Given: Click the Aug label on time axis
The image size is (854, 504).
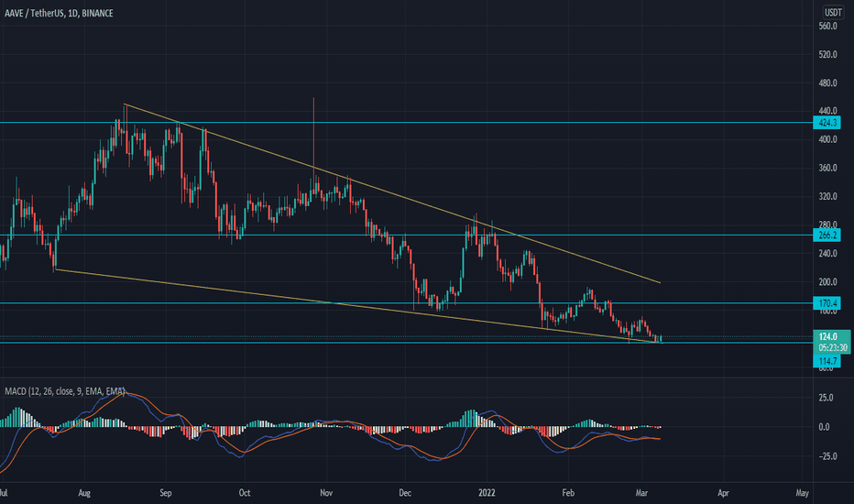Looking at the screenshot, I should pos(84,493).
